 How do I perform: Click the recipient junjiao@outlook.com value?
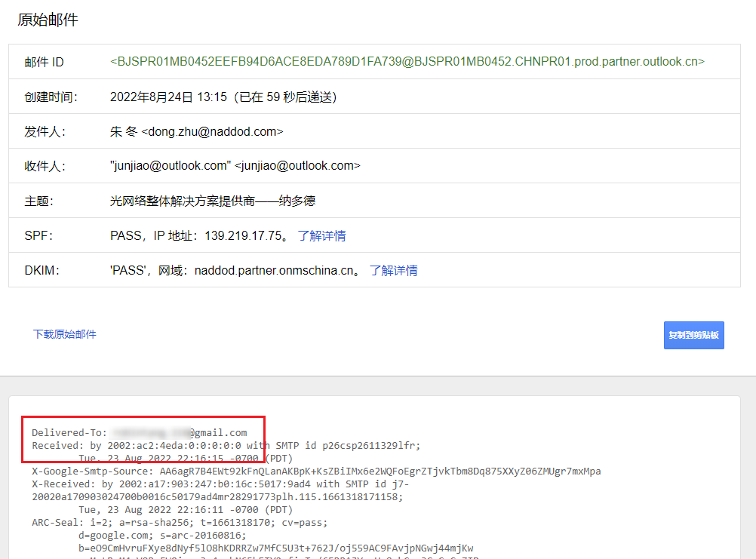235,166
